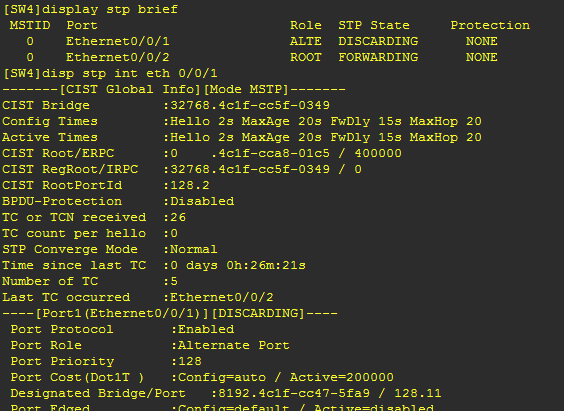The image size is (564, 411).
Task: Click the Designated Bridge value 8192.4c1f-cc47-5fa9
Action: [294, 393]
